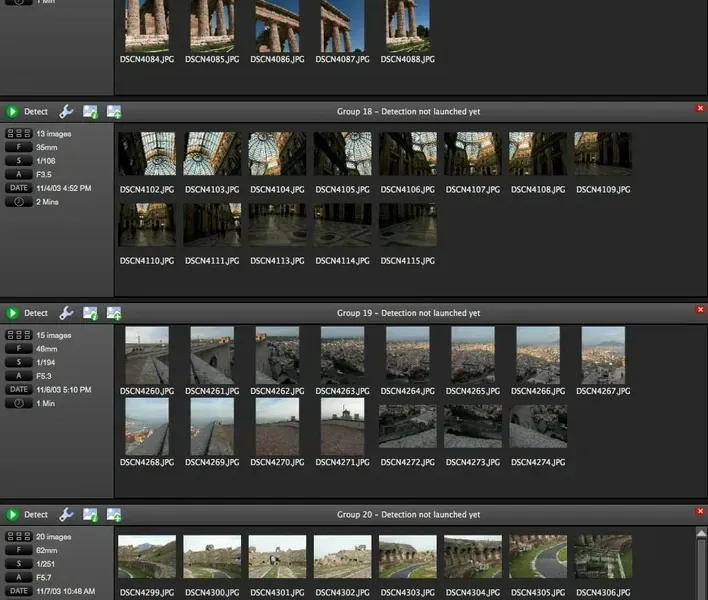
Task: Click the Group 19 title bar text
Action: click(x=408, y=313)
